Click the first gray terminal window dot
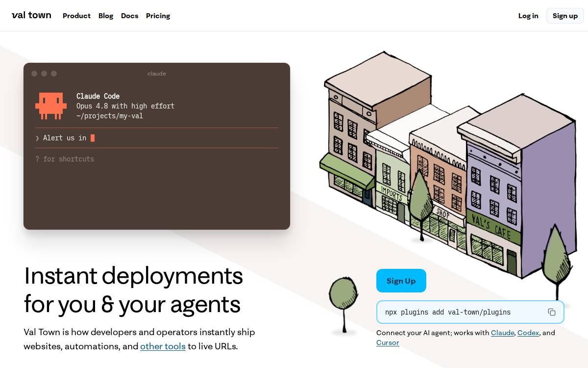This screenshot has width=588, height=368. 34,74
